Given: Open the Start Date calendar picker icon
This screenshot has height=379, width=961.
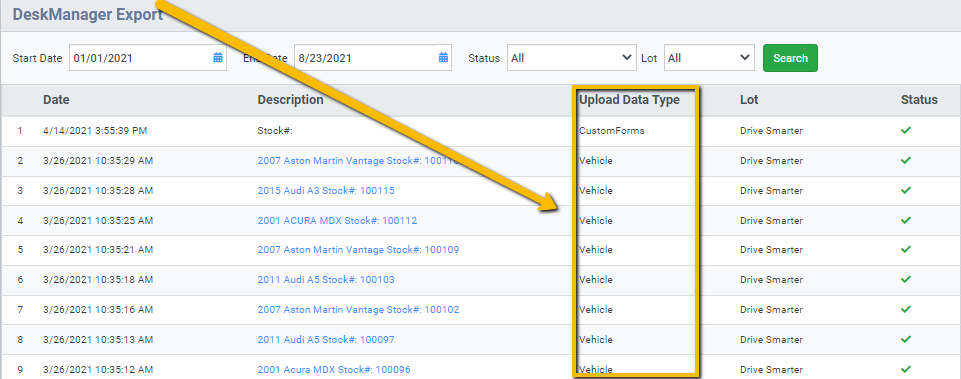Looking at the screenshot, I should pos(218,58).
